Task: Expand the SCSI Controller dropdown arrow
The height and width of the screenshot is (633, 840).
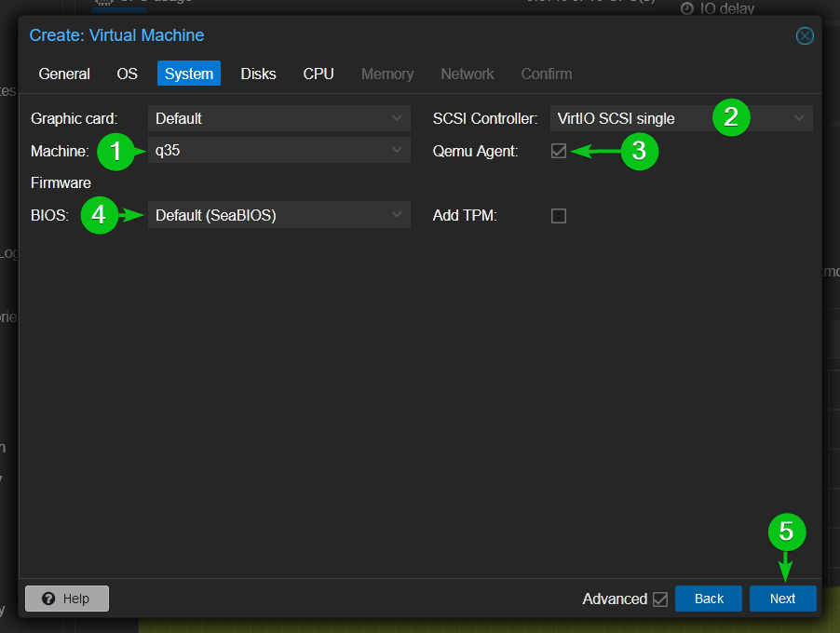Action: [x=799, y=118]
